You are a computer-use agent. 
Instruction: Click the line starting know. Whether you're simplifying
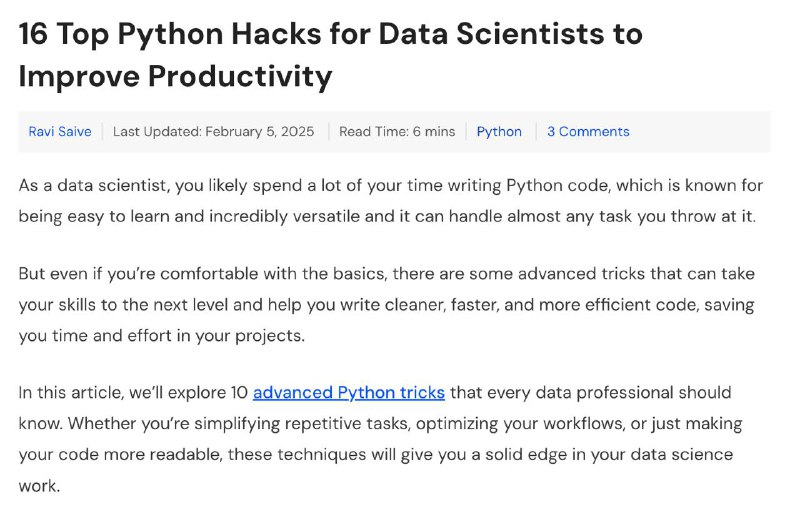[x=381, y=424]
